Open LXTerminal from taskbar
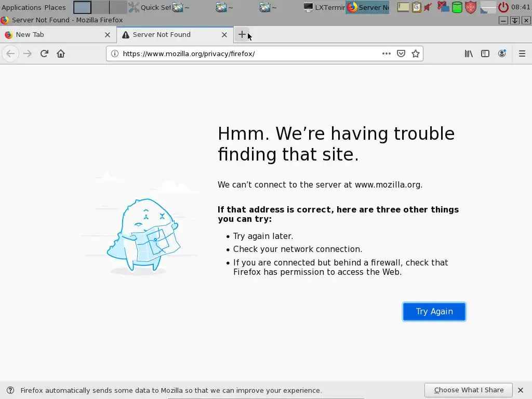The height and width of the screenshot is (399, 532). (324, 7)
